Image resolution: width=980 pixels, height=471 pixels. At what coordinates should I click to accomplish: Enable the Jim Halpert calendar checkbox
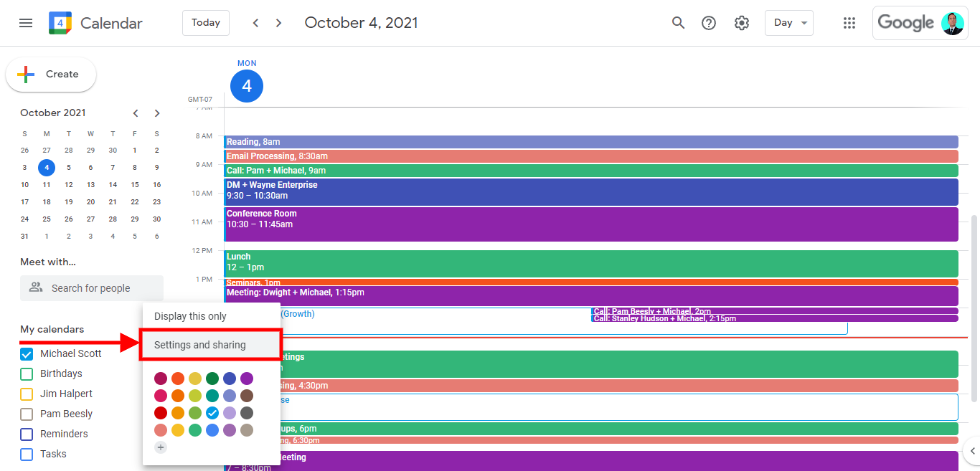(26, 394)
